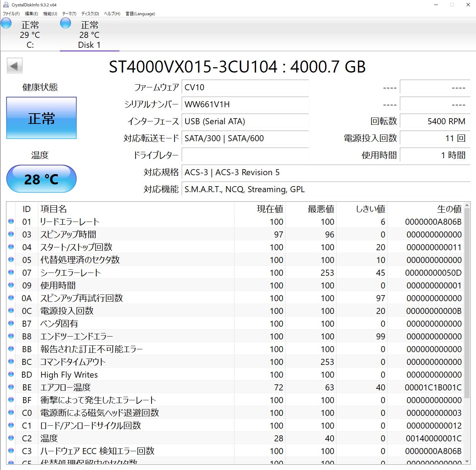476x470 pixels.
Task: Click the 最悪値 column header
Action: pyautogui.click(x=311, y=209)
